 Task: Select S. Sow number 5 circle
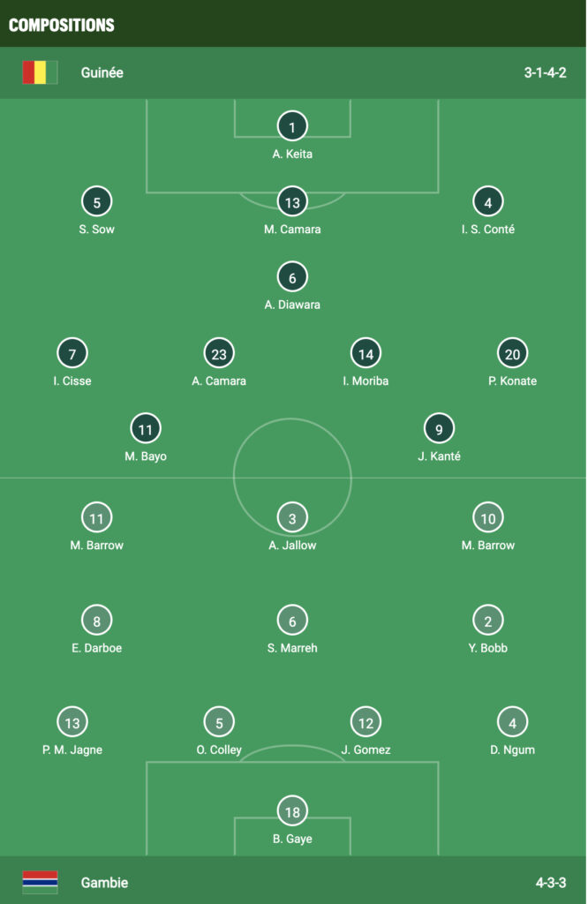click(97, 202)
